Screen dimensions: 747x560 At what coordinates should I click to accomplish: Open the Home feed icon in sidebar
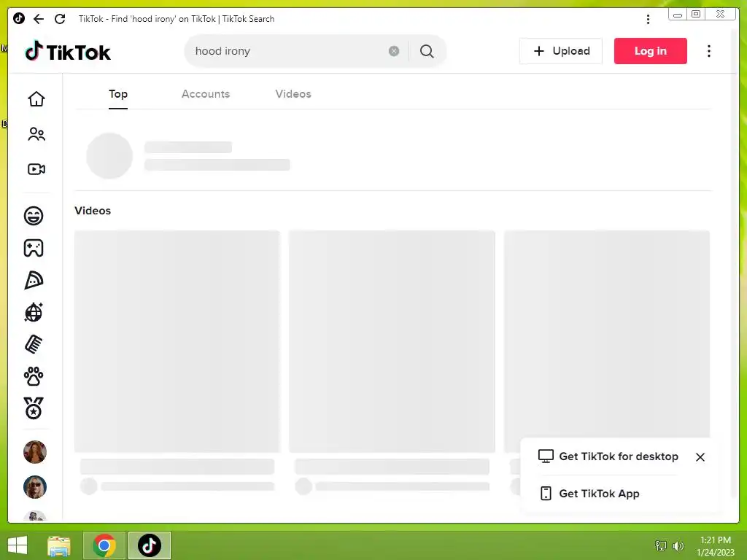(x=36, y=99)
